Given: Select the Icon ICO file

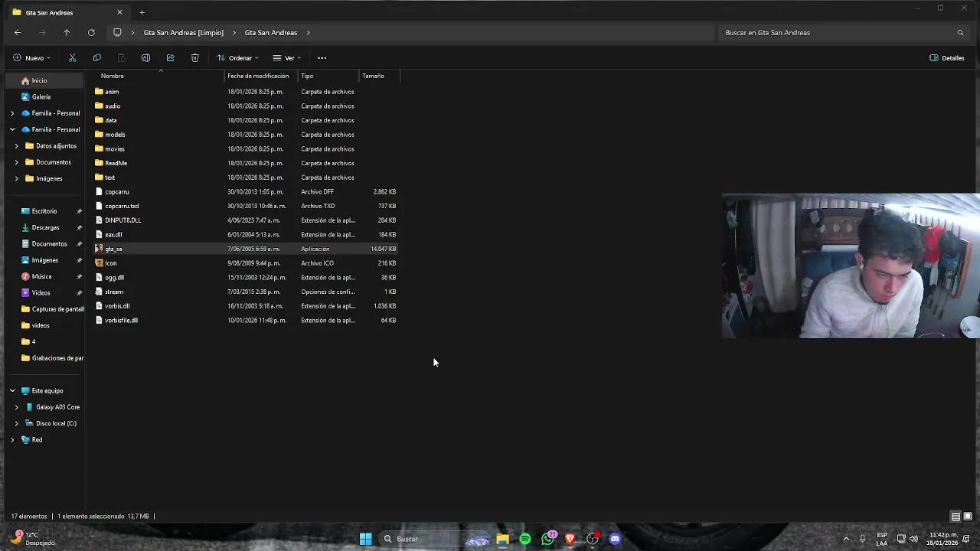Looking at the screenshot, I should [245, 263].
